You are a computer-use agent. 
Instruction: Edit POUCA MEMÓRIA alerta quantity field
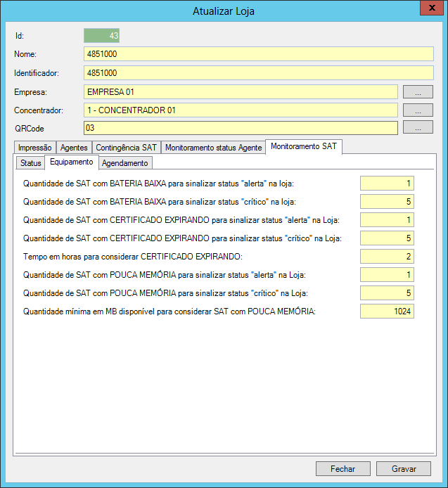(x=387, y=275)
